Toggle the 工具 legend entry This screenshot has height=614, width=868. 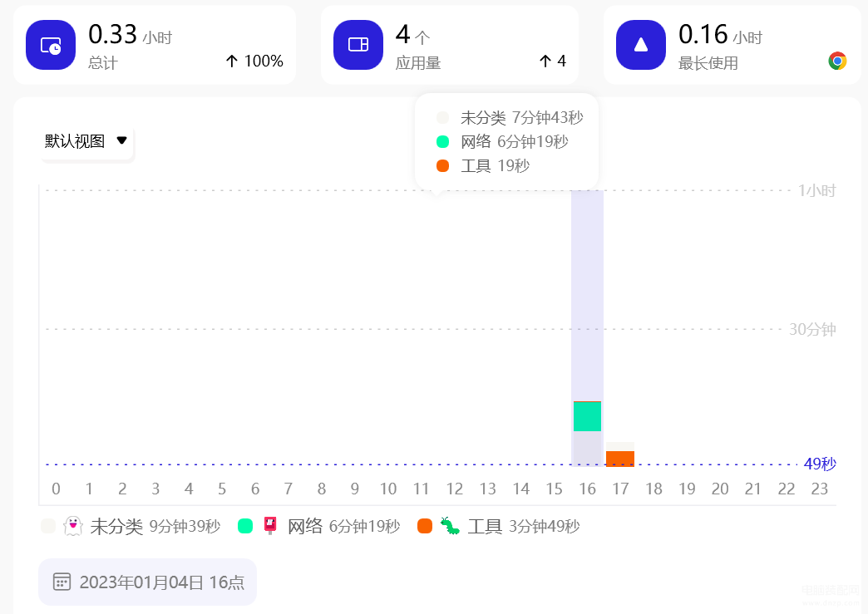tap(499, 526)
